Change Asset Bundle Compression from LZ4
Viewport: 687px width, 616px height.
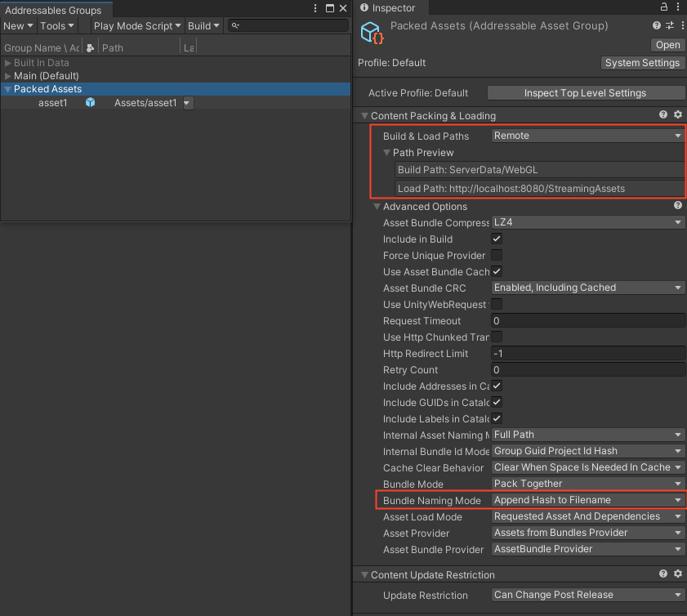(x=587, y=221)
